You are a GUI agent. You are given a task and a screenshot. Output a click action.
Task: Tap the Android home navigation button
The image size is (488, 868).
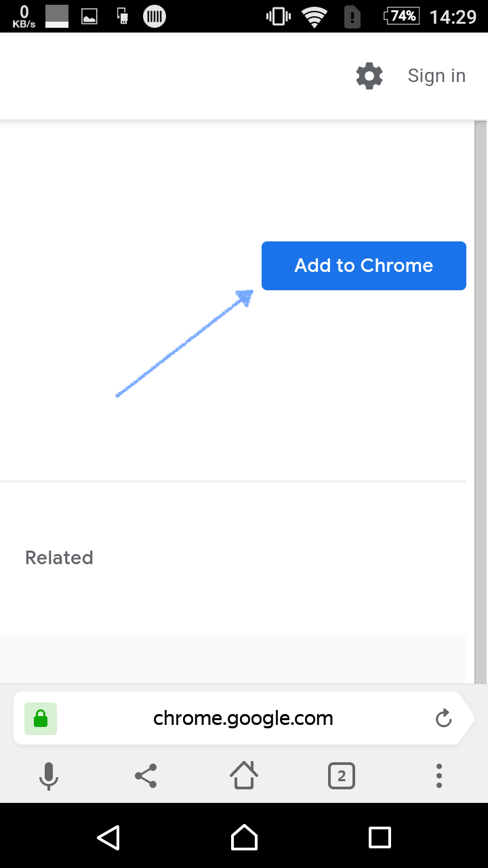click(x=244, y=837)
